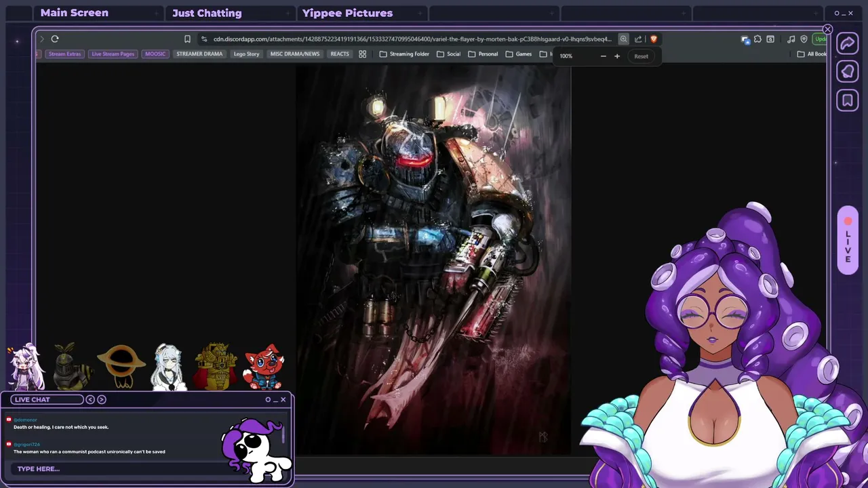
Task: Click the share icon in the address bar
Action: click(638, 39)
